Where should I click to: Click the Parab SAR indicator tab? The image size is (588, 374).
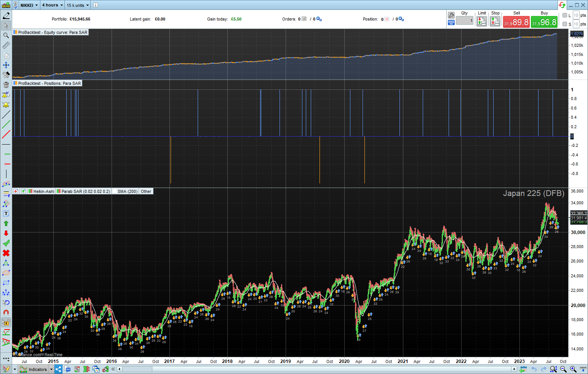pos(83,191)
